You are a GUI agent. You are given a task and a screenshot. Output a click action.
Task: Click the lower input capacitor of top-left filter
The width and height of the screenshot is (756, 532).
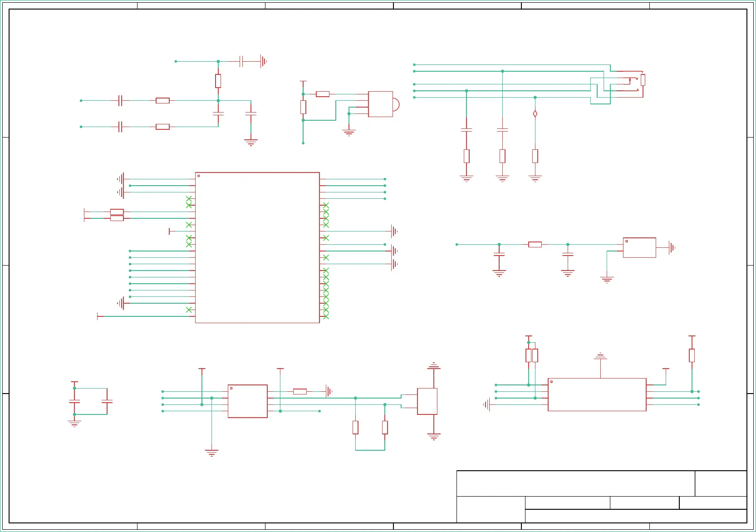tap(120, 127)
